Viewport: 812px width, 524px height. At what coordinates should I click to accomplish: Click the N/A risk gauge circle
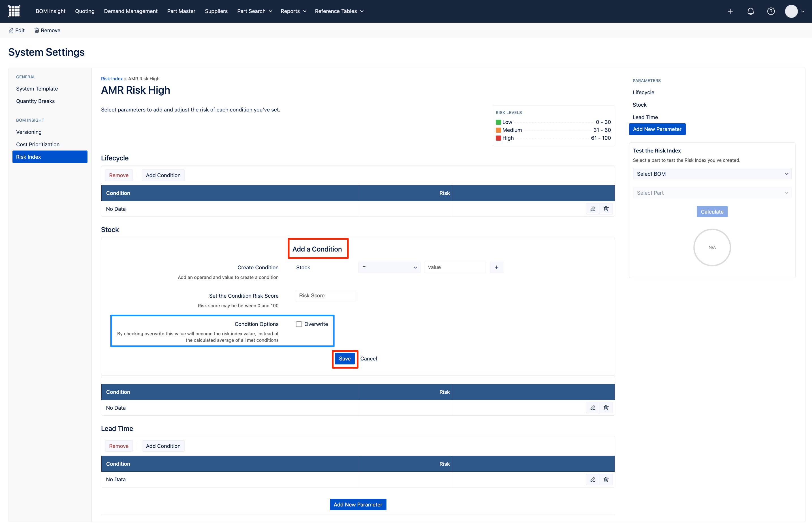(712, 247)
